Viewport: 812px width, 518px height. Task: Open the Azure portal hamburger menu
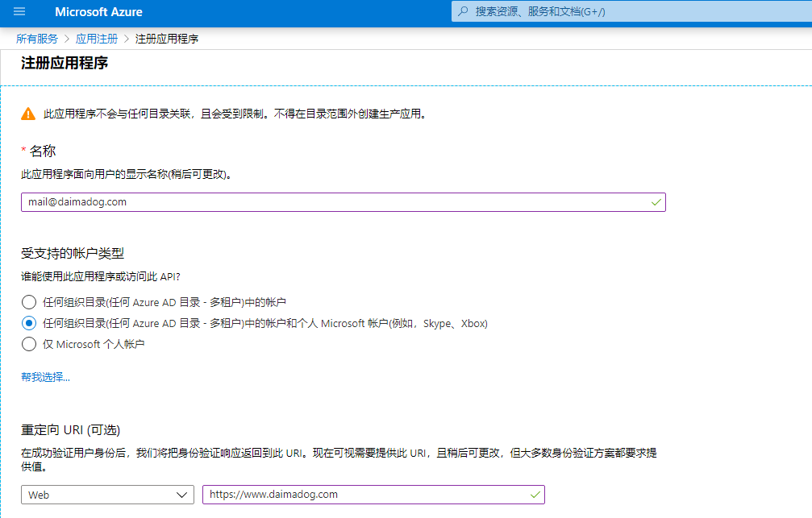(19, 12)
